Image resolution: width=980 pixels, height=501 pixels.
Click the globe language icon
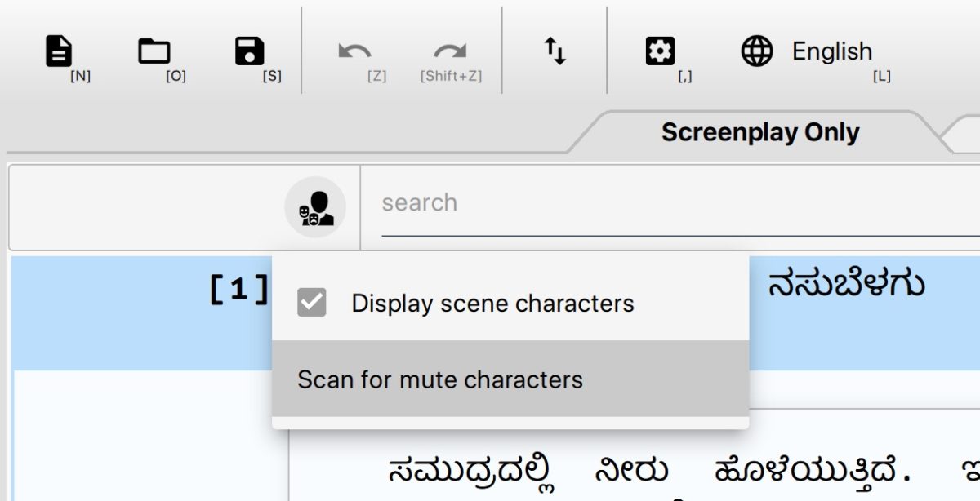point(759,51)
